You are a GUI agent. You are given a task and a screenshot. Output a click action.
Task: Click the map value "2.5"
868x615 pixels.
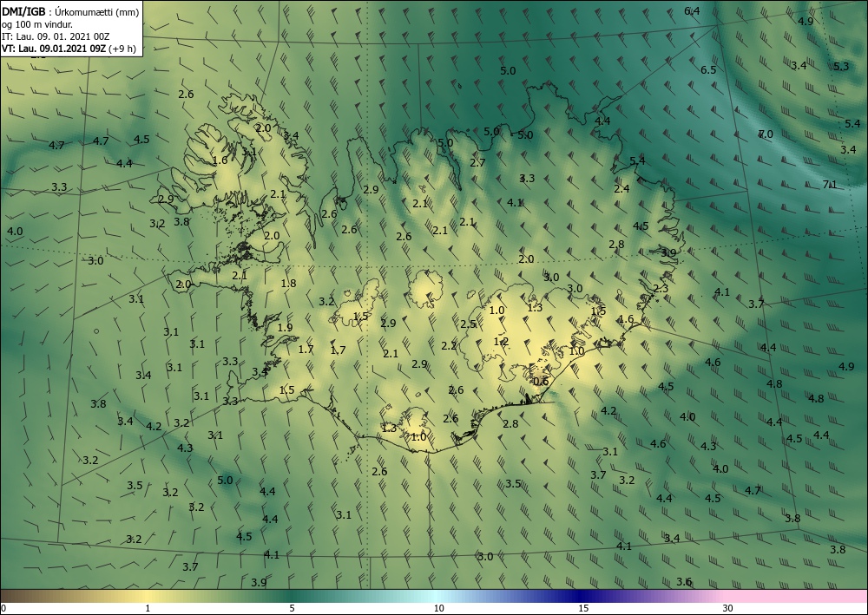click(x=468, y=324)
